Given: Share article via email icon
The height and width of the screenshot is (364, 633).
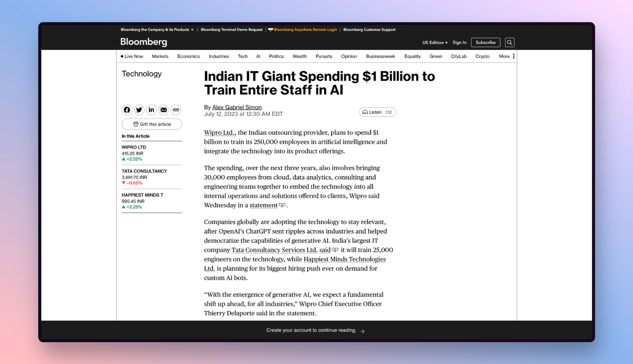Looking at the screenshot, I should [164, 110].
